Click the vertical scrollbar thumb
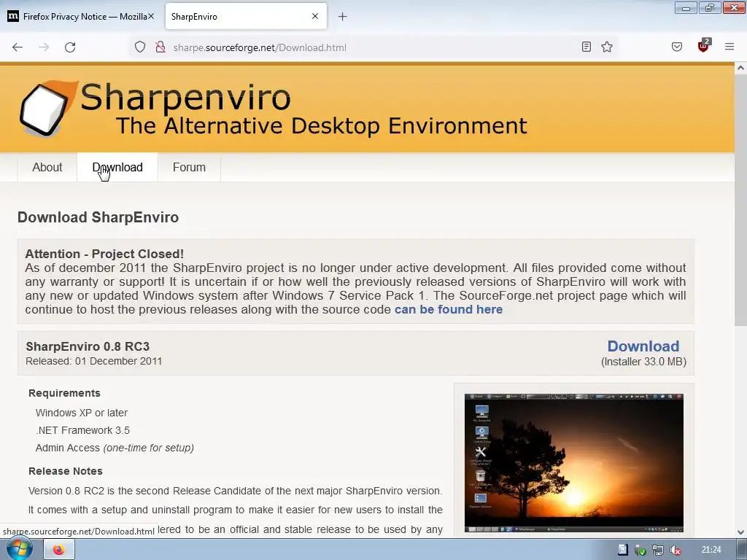The height and width of the screenshot is (560, 747). pyautogui.click(x=740, y=200)
